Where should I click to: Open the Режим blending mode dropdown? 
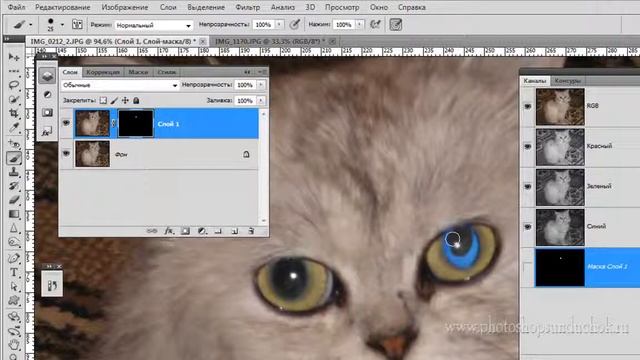pyautogui.click(x=153, y=25)
